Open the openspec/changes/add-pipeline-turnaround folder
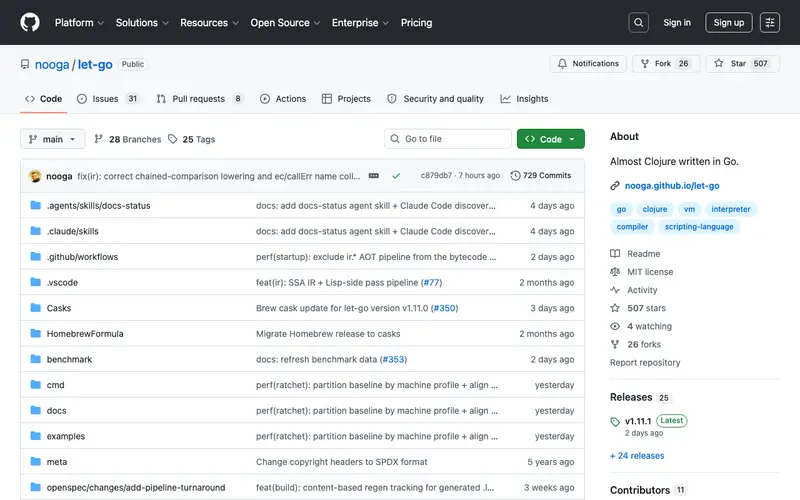The width and height of the screenshot is (800, 500). coord(136,487)
